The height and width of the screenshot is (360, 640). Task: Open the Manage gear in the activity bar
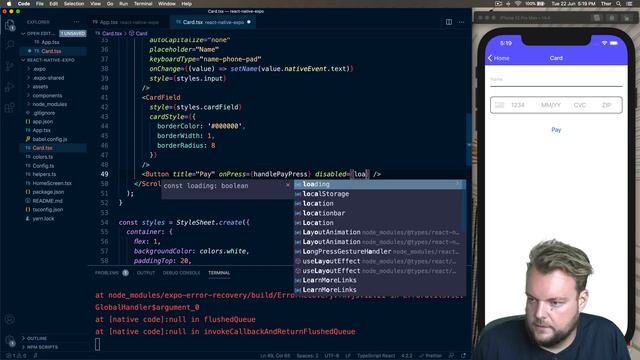tap(9, 340)
